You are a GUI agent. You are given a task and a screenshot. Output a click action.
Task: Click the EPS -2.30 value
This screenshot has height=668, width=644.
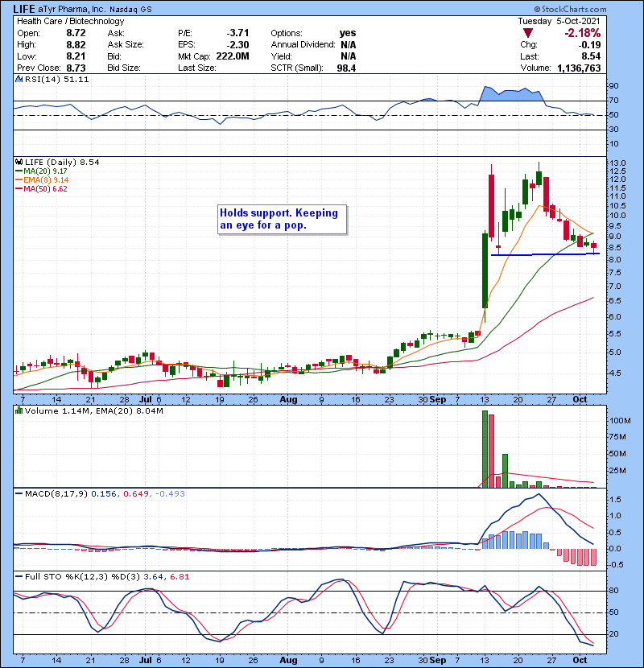(237, 45)
